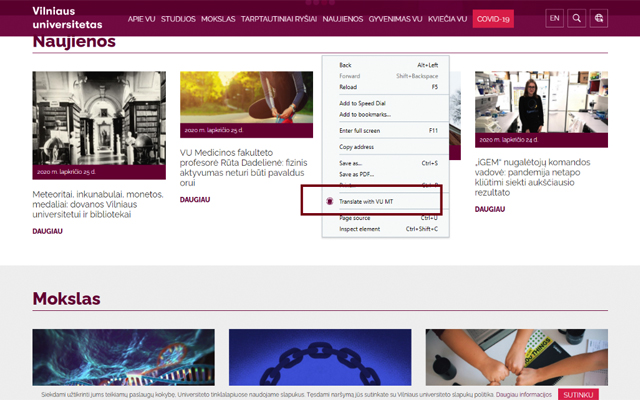Open the blue chain Mokslas thumbnail
Image resolution: width=640 pixels, height=400 pixels.
pos(320,357)
